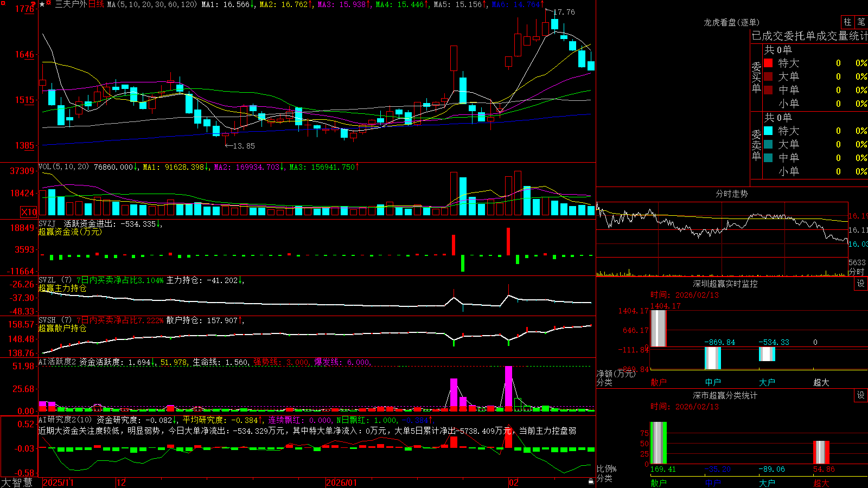This screenshot has height=488, width=868.
Task: Click the volume MA1: 91628.398 value
Action: coord(174,167)
